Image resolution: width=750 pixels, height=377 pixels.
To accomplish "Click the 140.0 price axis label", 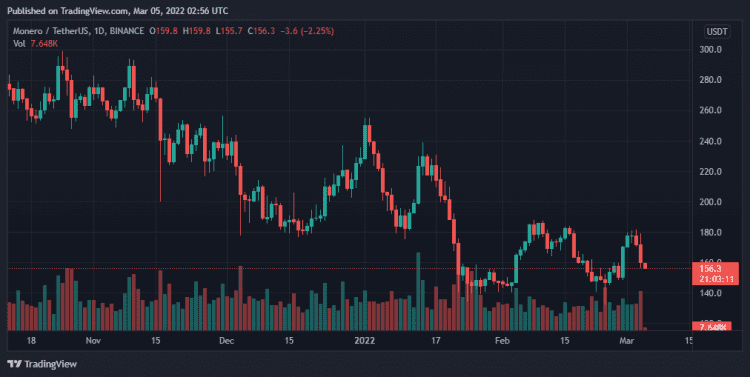I will [x=710, y=293].
